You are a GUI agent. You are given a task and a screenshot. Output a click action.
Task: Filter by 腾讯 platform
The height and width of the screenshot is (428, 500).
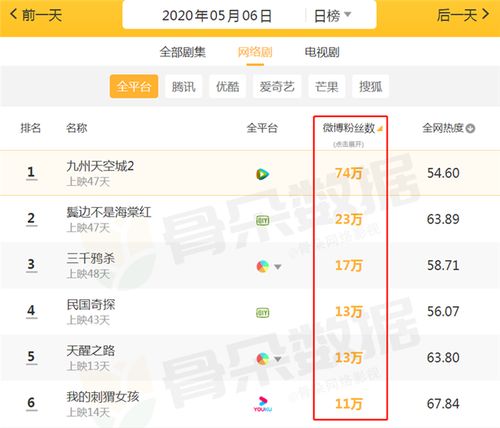tap(183, 87)
